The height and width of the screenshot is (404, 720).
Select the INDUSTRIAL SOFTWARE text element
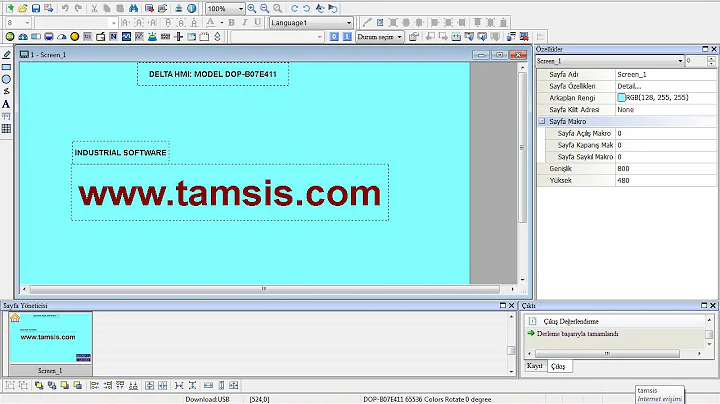click(x=120, y=152)
